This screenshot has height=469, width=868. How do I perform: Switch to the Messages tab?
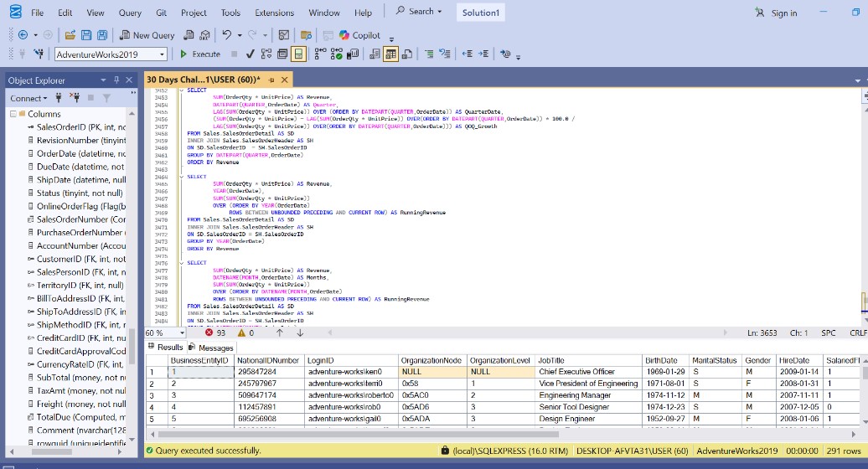pos(210,348)
